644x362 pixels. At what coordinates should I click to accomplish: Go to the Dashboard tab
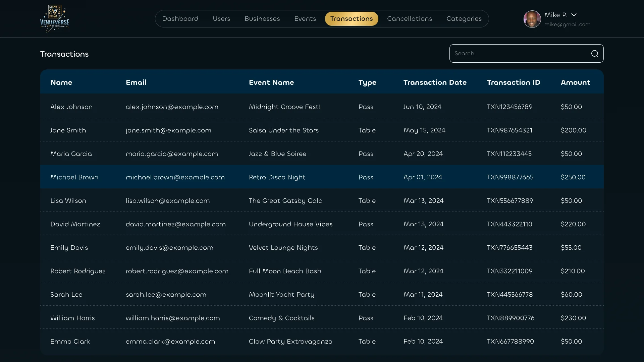tap(180, 19)
